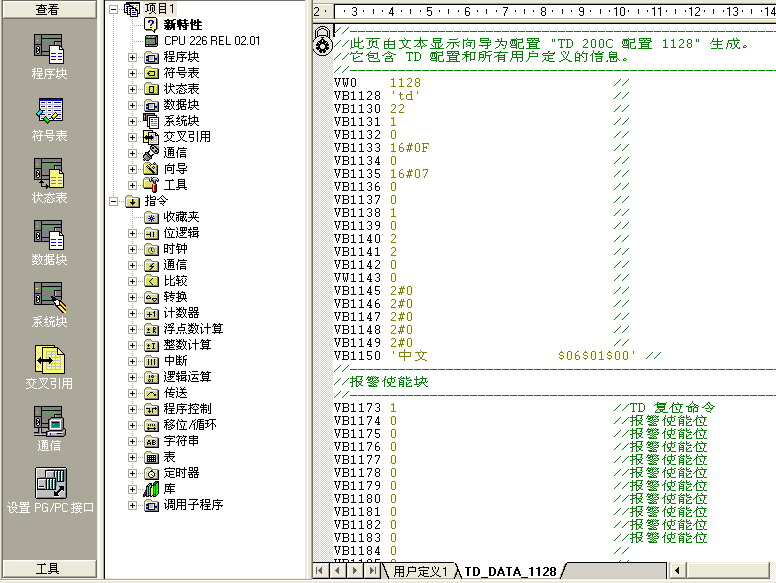Expand the 程序块 tree node
The height and width of the screenshot is (583, 776).
click(x=133, y=57)
